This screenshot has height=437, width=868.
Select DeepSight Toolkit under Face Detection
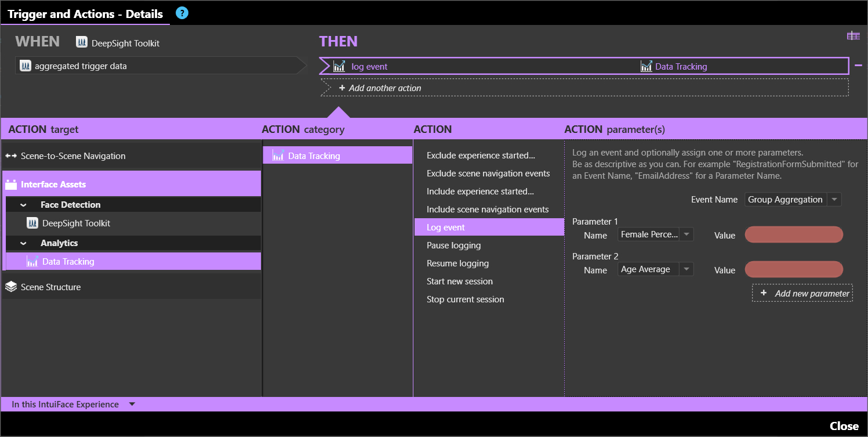coord(76,223)
